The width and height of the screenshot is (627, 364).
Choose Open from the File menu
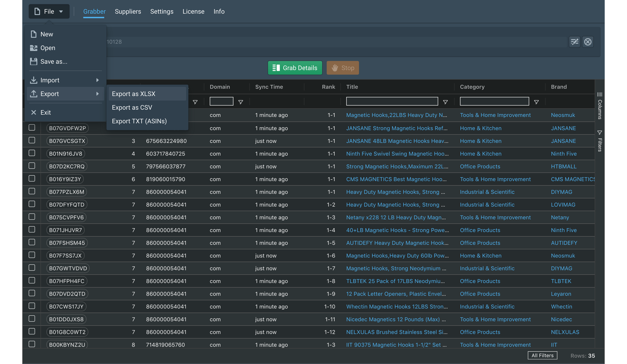click(x=66, y=48)
